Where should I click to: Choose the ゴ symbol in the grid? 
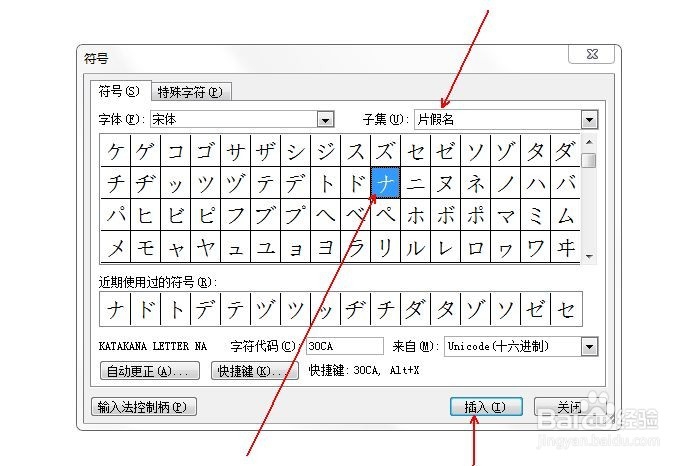[x=205, y=151]
